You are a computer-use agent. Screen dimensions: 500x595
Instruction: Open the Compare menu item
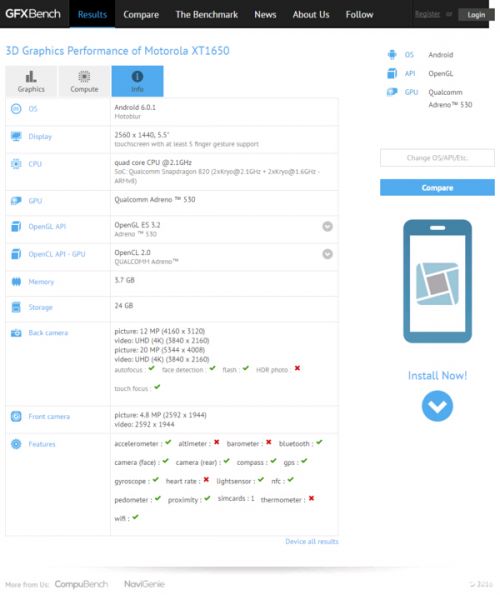pyautogui.click(x=141, y=14)
